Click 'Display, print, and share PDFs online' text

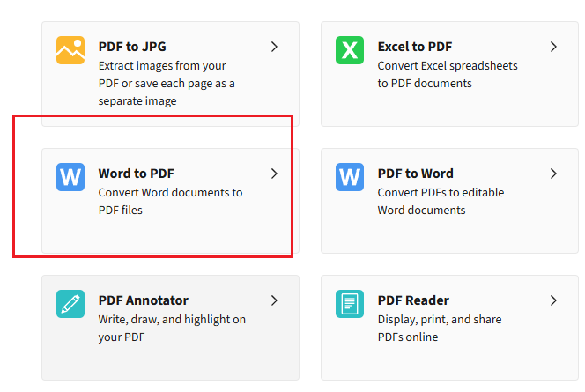440,328
